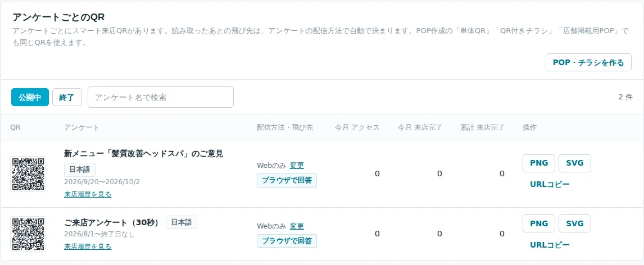The height and width of the screenshot is (265, 644).
Task: Download PNG for 髪質改善ヘッドスパ survey
Action: click(539, 163)
